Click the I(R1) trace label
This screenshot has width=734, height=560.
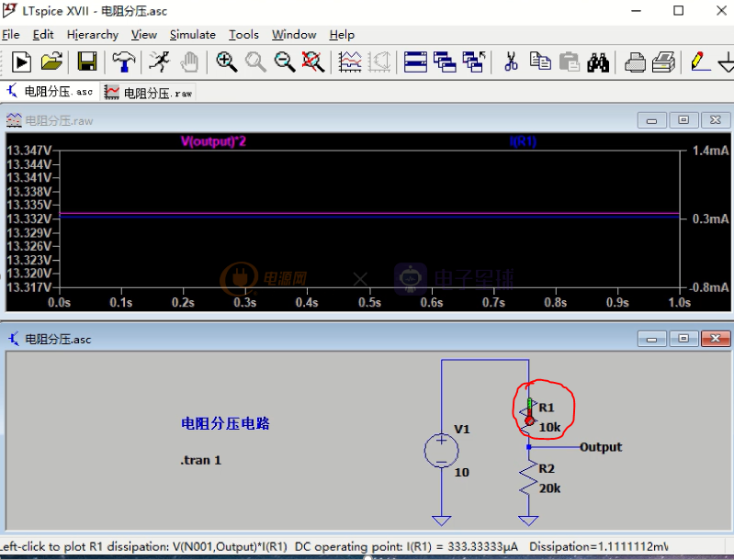click(x=523, y=141)
